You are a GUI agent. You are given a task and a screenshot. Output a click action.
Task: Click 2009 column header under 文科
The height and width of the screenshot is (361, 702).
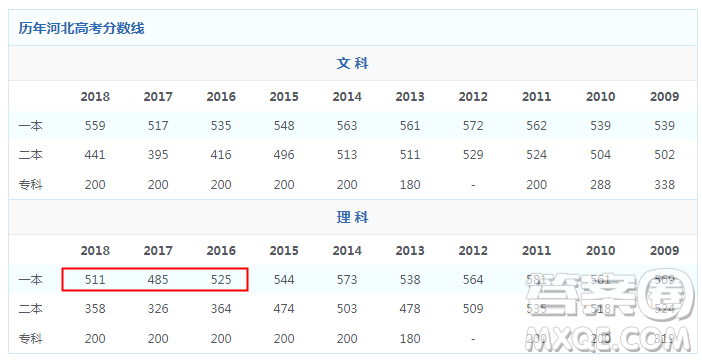point(664,96)
